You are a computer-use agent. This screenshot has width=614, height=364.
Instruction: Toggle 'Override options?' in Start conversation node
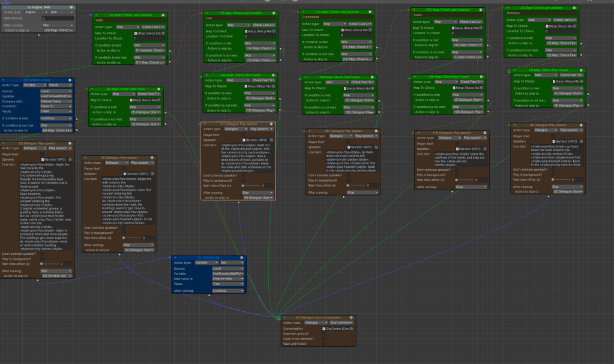tap(324, 333)
